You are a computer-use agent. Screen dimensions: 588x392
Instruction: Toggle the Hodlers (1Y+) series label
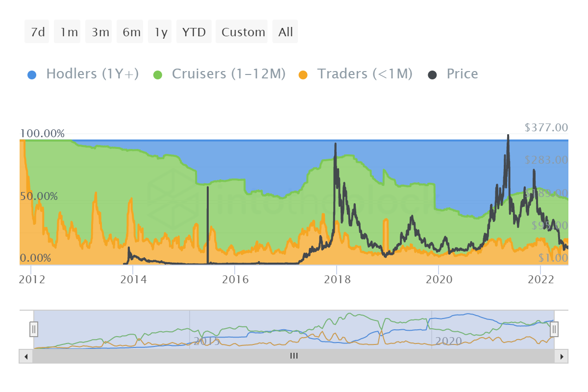(92, 74)
